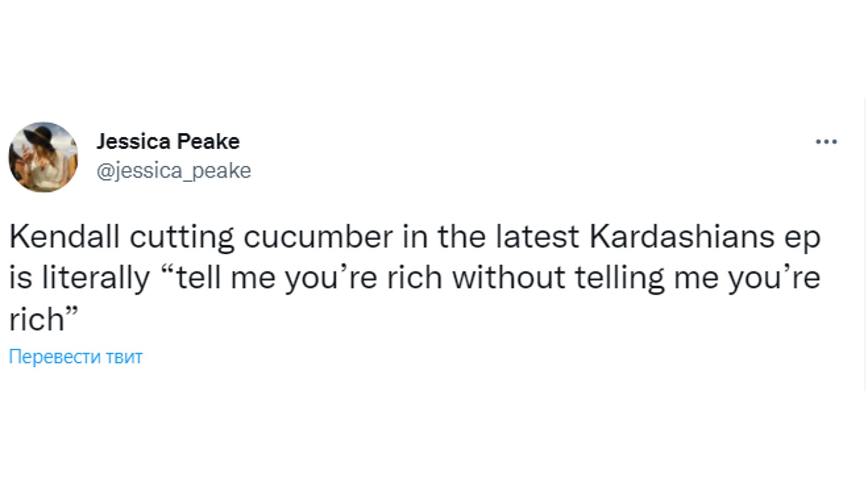Click the surname "Peake" in the bold name

pyautogui.click(x=208, y=142)
